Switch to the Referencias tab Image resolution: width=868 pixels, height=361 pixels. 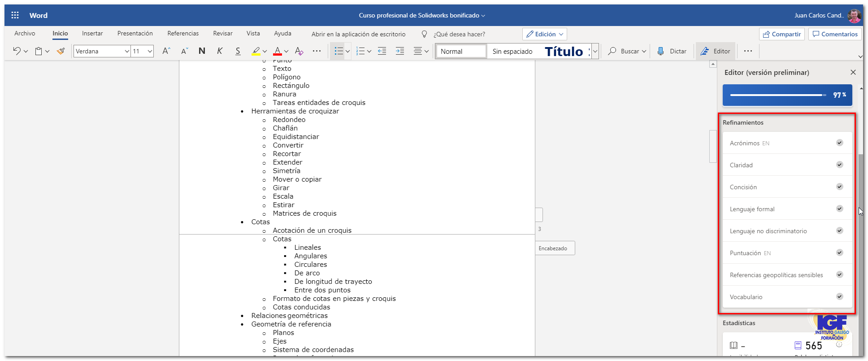183,34
